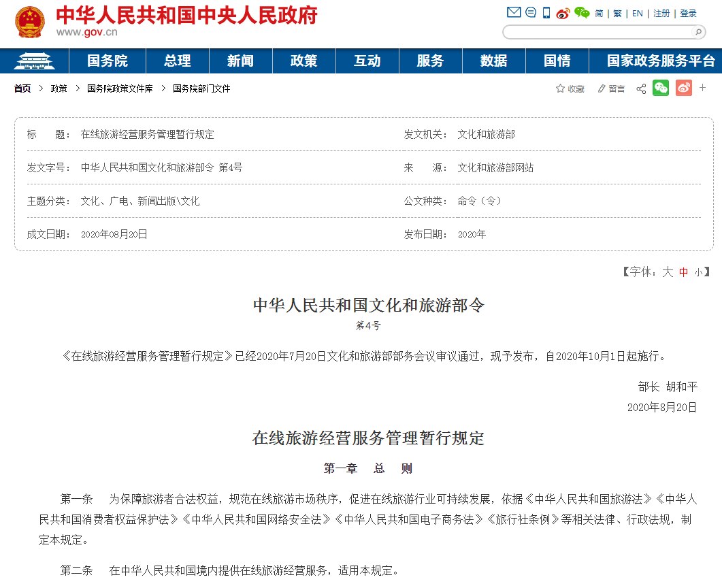Click the 登录 login link
This screenshot has height=588, width=722.
pyautogui.click(x=688, y=12)
